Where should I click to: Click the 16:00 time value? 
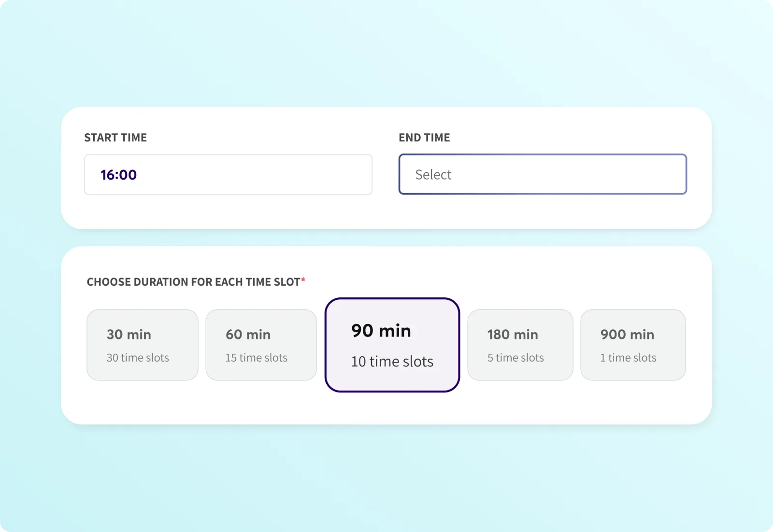[x=118, y=175]
